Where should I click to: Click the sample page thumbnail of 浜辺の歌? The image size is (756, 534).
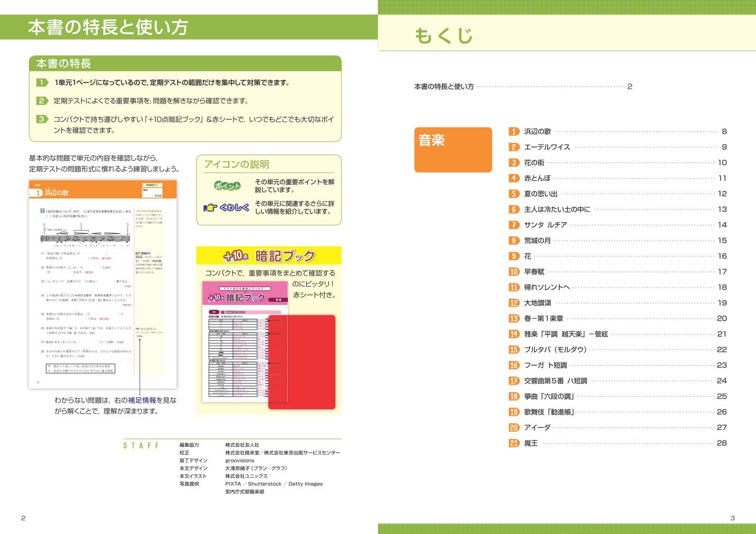click(x=103, y=284)
